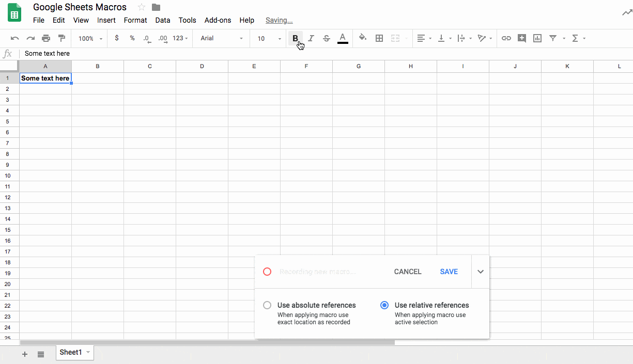Select Use relative references radio
Screen dimensions: 633x364
[x=384, y=305]
